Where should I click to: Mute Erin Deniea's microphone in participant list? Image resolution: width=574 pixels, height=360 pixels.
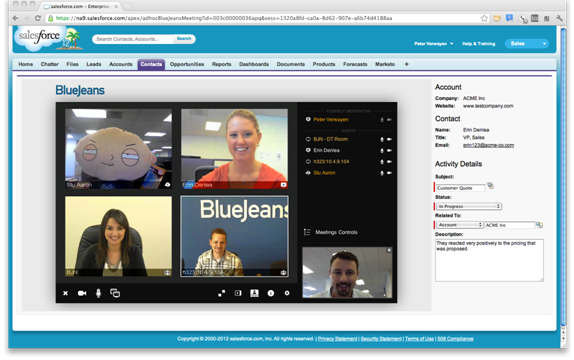coord(382,151)
